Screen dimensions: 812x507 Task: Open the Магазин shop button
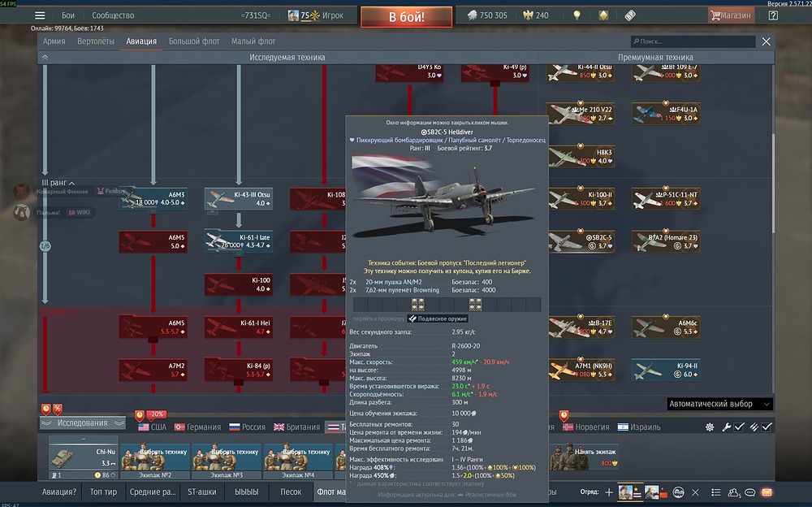point(731,15)
